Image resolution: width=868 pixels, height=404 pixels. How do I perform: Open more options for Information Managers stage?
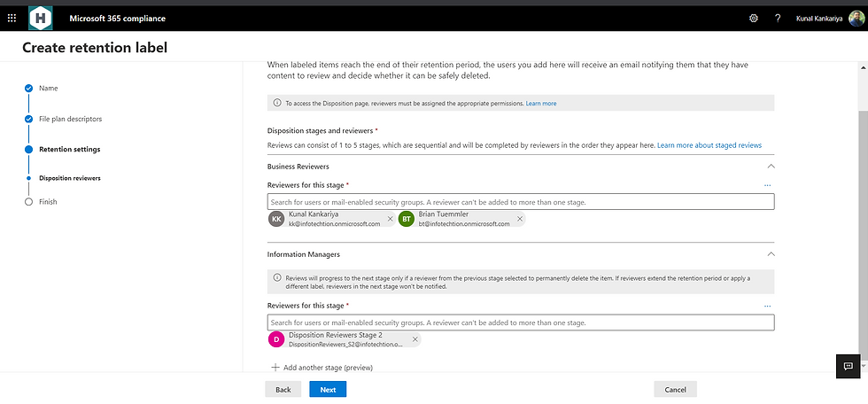pos(767,306)
